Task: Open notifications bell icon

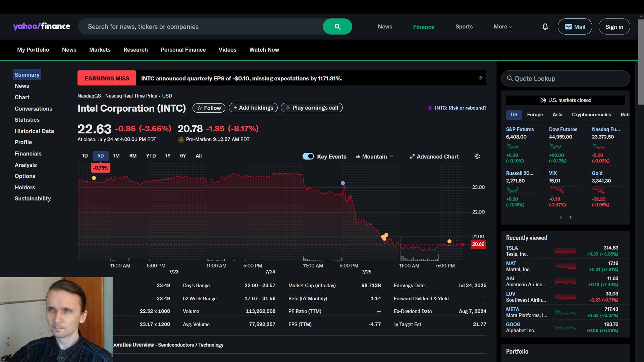Action: pos(545,26)
